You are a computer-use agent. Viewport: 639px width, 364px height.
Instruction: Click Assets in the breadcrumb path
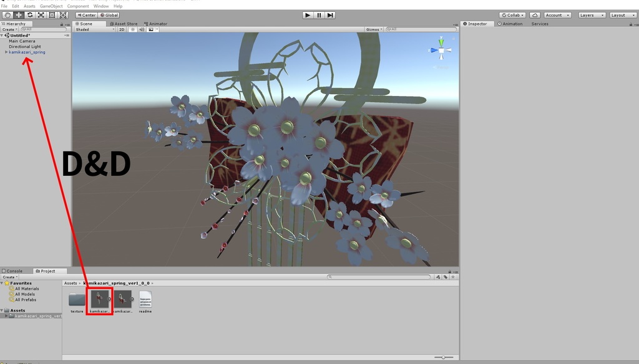click(71, 283)
